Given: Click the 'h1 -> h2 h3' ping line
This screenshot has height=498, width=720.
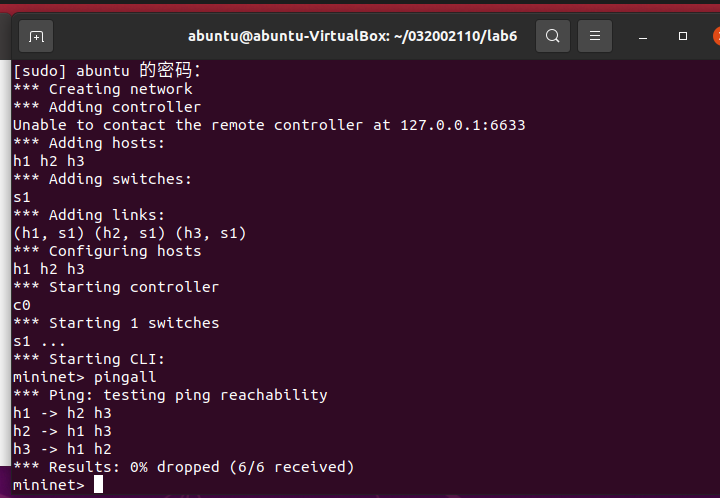Looking at the screenshot, I should pos(62,414).
